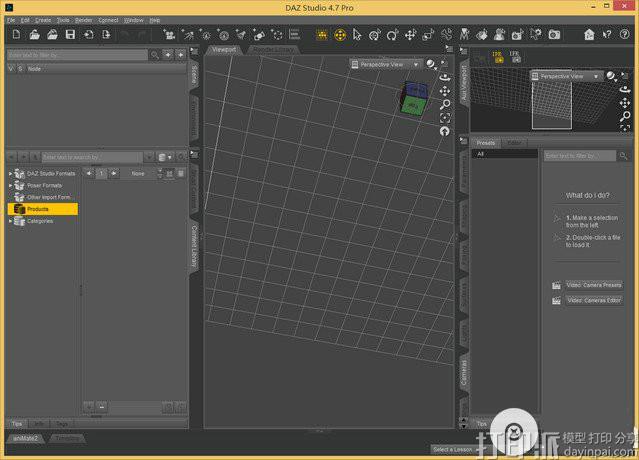Click the view orientation cube in viewport
The width and height of the screenshot is (639, 460).
point(414,98)
